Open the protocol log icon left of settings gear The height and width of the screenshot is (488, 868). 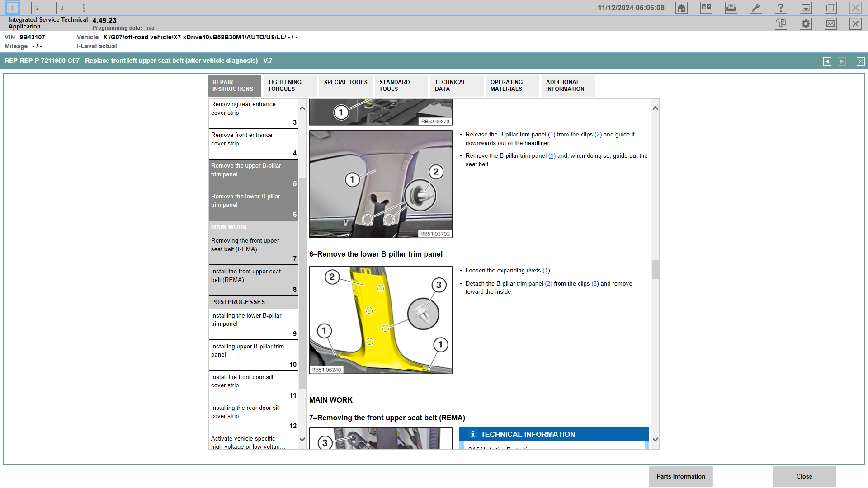781,23
